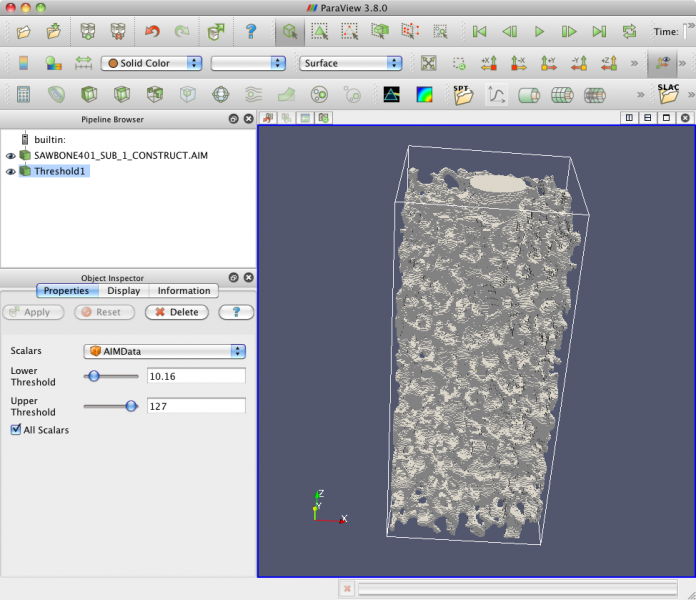
Task: Click the SPT folder icon
Action: point(463,95)
